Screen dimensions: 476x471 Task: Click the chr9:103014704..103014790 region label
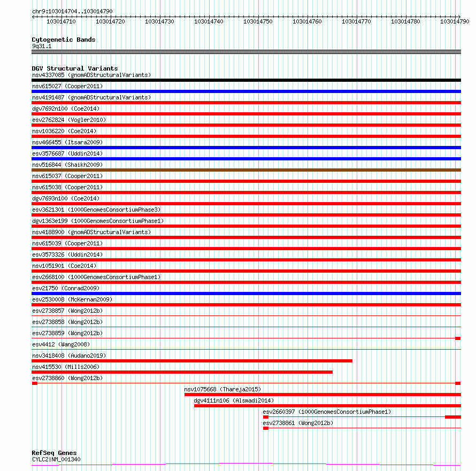72,11
